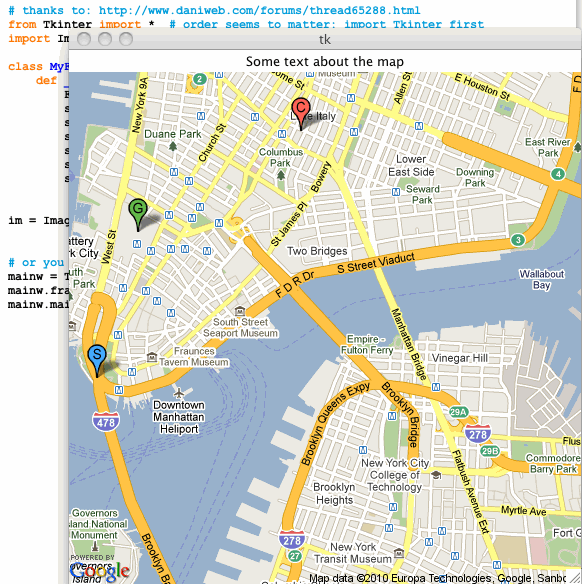Click the green exit 3 badge
The width and height of the screenshot is (582, 584).
click(518, 240)
